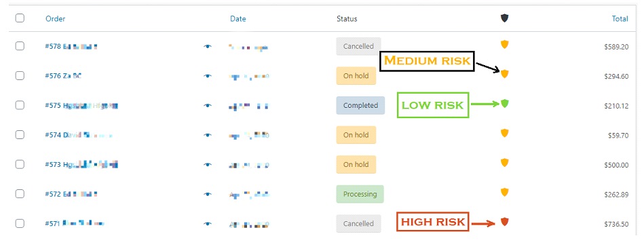This screenshot has height=251, width=644.
Task: Click the red high risk shield for order #571
Action: [505, 222]
